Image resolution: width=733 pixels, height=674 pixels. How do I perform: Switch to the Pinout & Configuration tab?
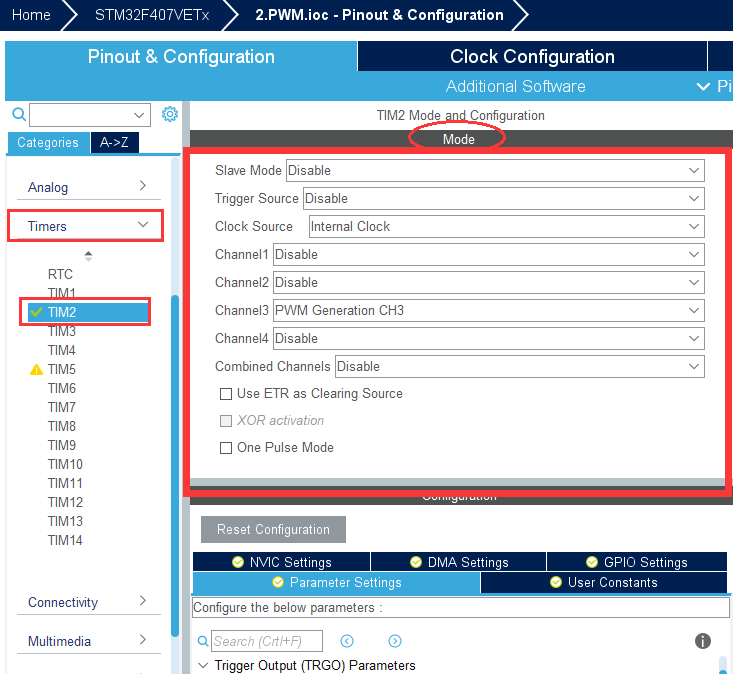click(x=181, y=57)
